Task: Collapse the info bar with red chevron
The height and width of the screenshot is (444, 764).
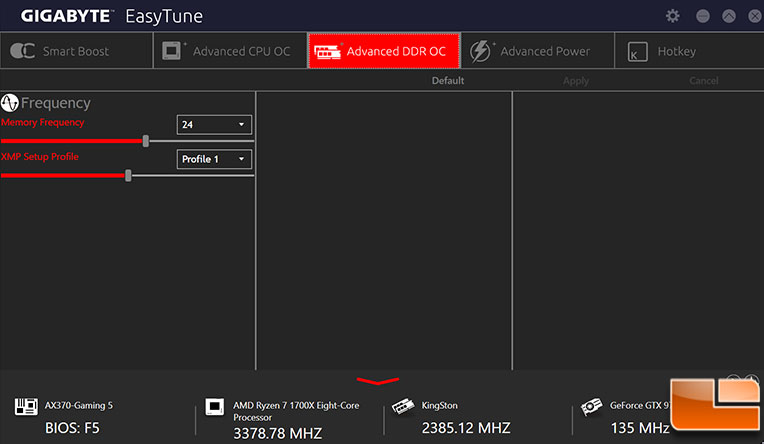Action: tap(378, 381)
